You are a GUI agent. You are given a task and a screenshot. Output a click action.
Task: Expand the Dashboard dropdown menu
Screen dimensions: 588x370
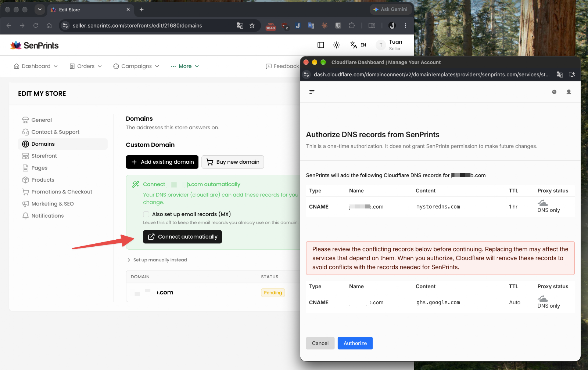(x=36, y=66)
